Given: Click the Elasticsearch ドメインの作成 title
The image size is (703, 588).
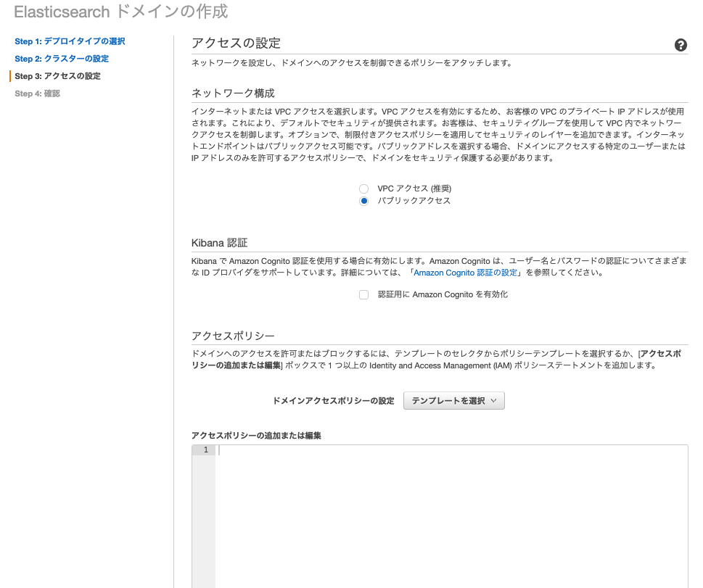Looking at the screenshot, I should 121,12.
